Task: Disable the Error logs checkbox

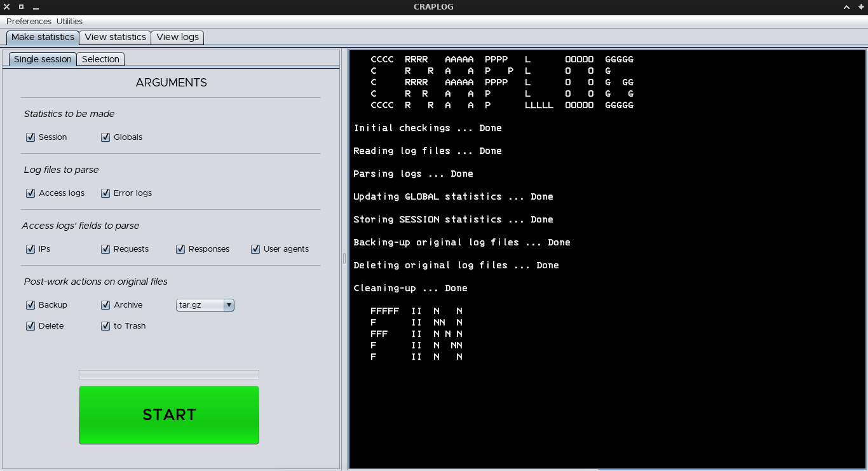Action: [105, 193]
